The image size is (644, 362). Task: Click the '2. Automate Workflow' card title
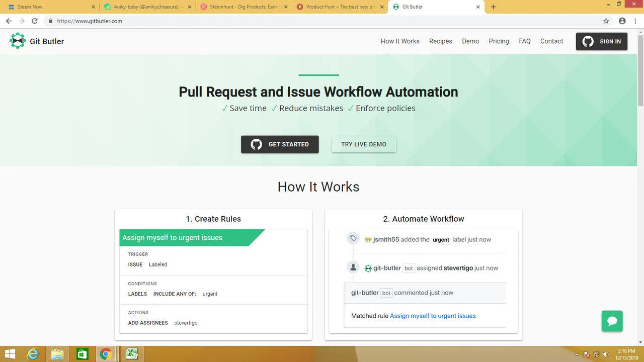point(424,219)
